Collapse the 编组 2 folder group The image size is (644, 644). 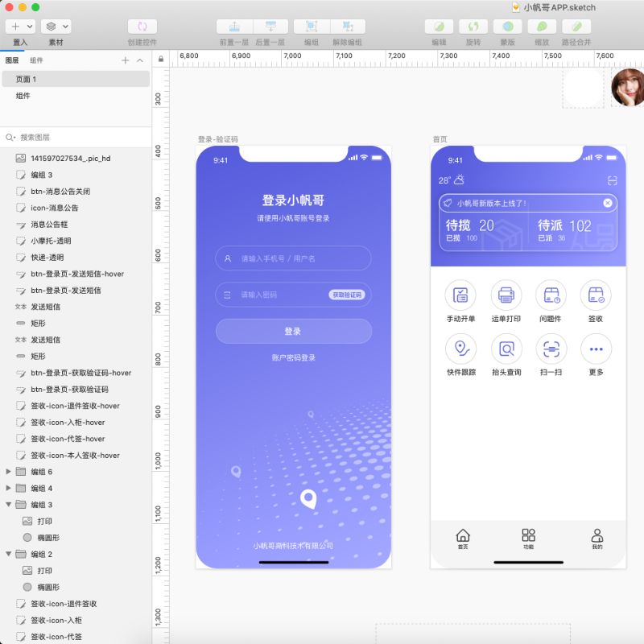tap(9, 554)
